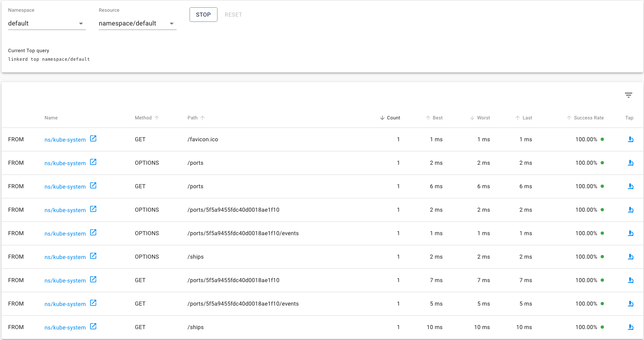The height and width of the screenshot is (340, 644).
Task: Open the Resource dropdown namespace/default
Action: pyautogui.click(x=138, y=23)
